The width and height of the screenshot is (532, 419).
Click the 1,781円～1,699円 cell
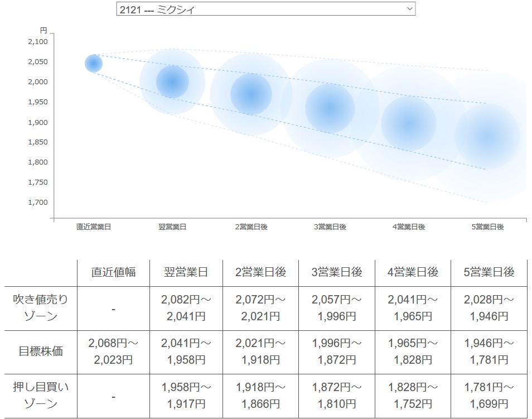489,395
